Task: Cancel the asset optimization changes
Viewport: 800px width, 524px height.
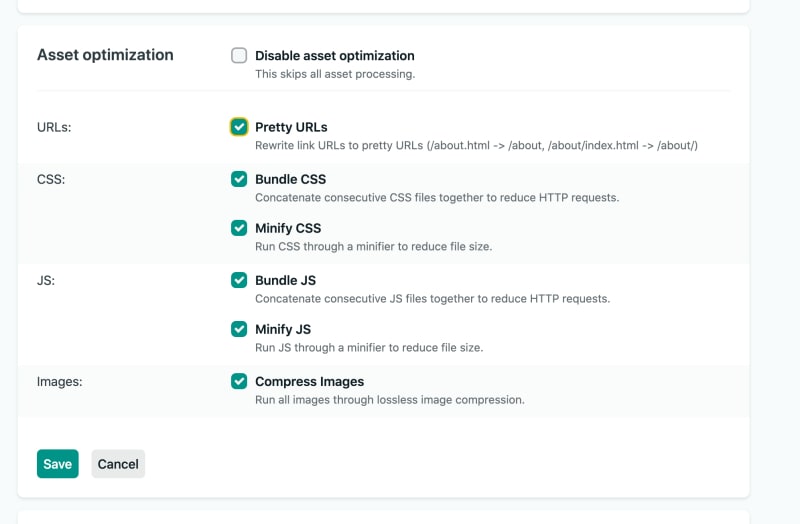Action: click(118, 464)
